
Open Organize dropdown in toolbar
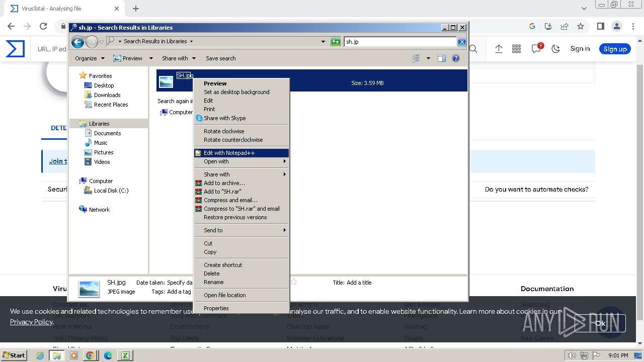(x=90, y=58)
